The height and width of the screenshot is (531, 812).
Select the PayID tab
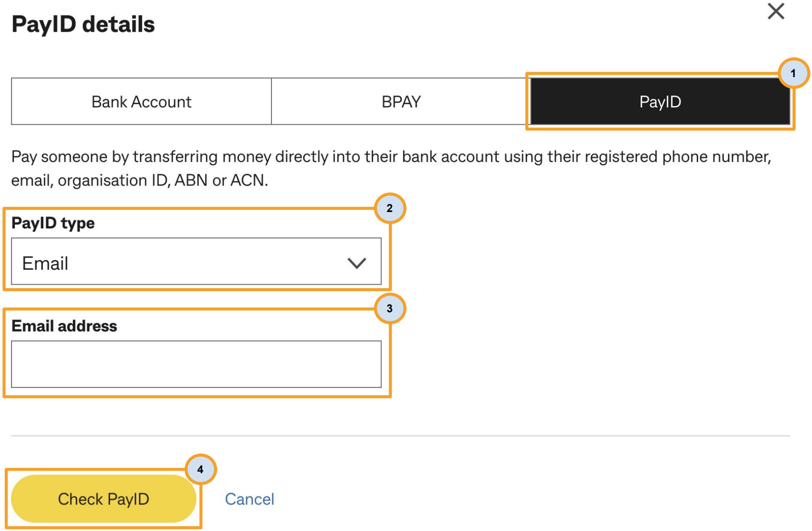[x=660, y=101]
